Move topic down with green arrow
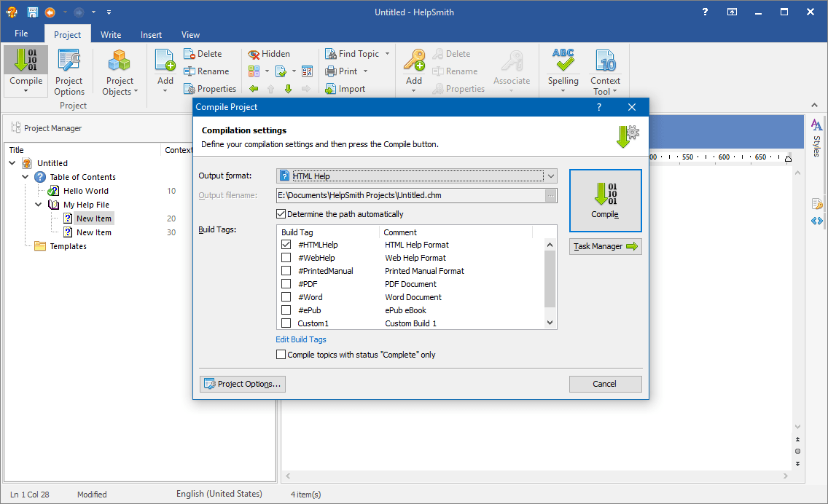The height and width of the screenshot is (504, 828). pos(289,89)
